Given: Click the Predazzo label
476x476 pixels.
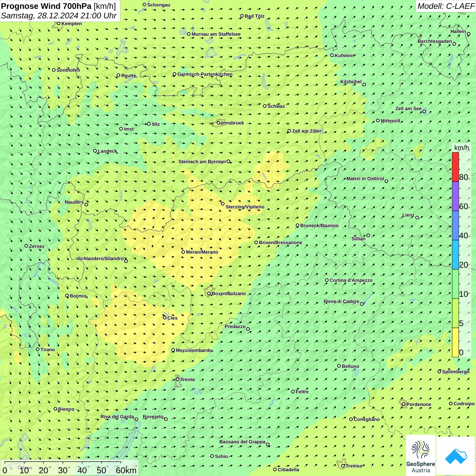Looking at the screenshot, I should (x=235, y=326).
